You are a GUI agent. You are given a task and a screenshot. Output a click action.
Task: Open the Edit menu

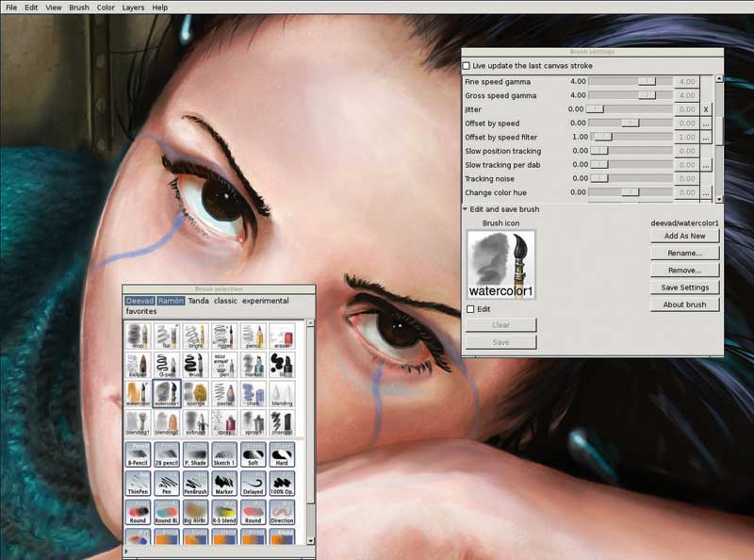tap(31, 8)
